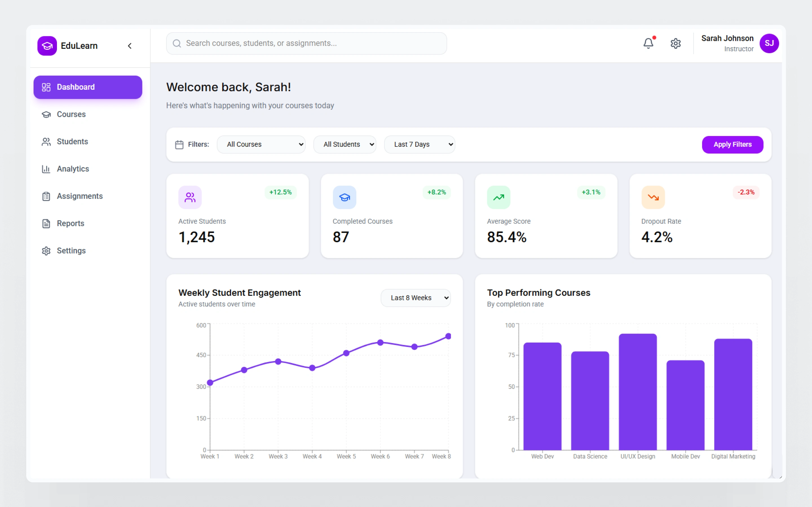This screenshot has width=812, height=507.
Task: Click the notification bell icon
Action: point(648,43)
